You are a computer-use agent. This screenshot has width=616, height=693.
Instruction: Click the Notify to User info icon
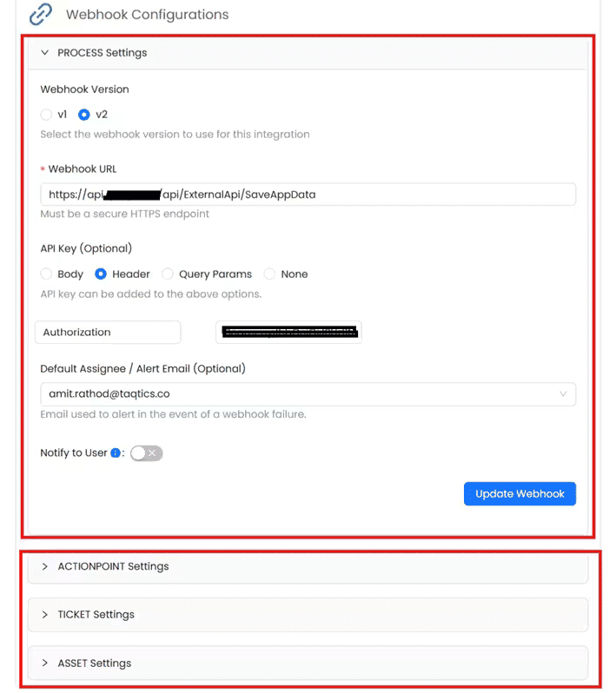[x=116, y=453]
